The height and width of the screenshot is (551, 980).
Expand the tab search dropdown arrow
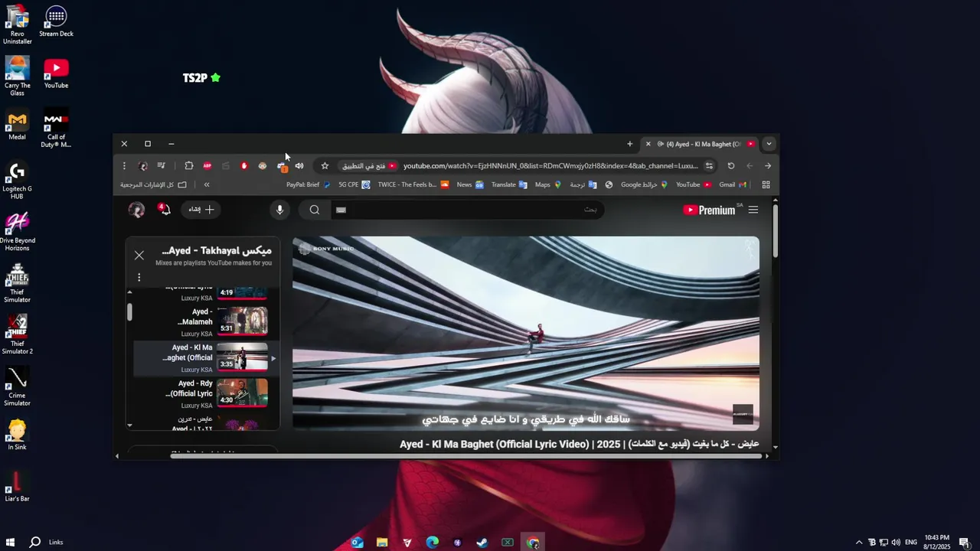769,144
